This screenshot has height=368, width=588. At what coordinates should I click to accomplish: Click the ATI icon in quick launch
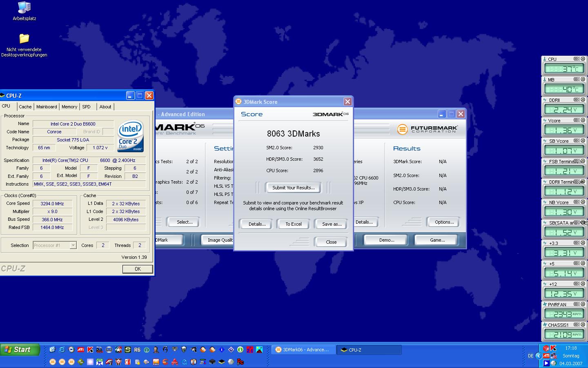(x=81, y=350)
